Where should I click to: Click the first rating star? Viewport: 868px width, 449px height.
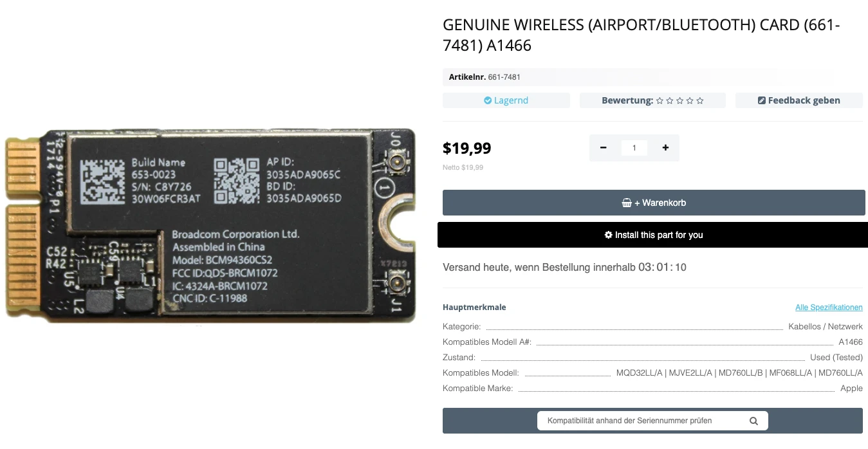click(660, 101)
